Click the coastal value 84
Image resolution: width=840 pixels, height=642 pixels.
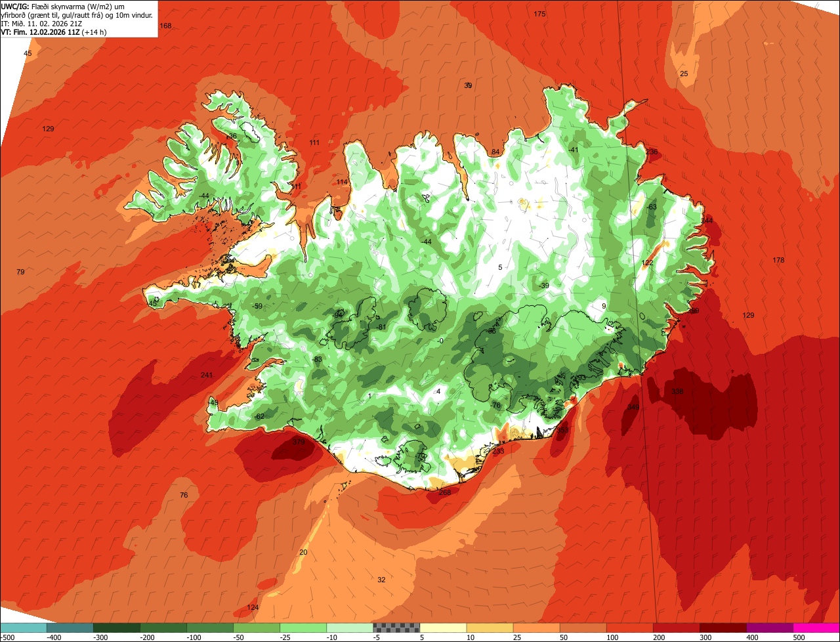[495, 152]
